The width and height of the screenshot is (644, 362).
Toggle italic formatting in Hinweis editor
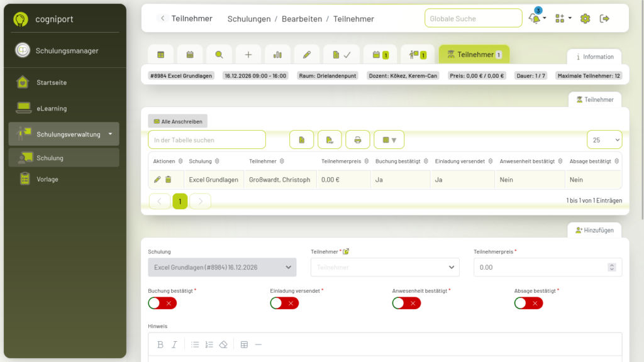point(174,345)
